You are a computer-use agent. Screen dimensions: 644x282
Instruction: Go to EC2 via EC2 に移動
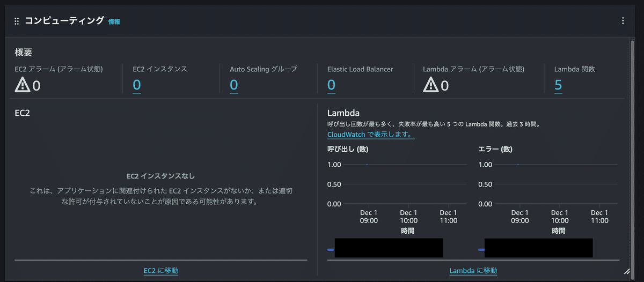coord(161,271)
